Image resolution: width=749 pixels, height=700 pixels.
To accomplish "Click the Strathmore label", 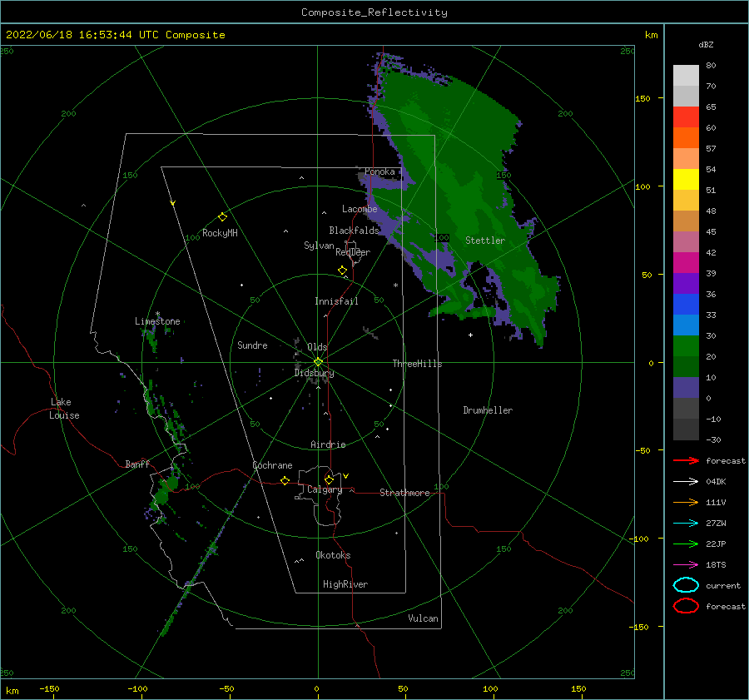I will click(x=404, y=493).
